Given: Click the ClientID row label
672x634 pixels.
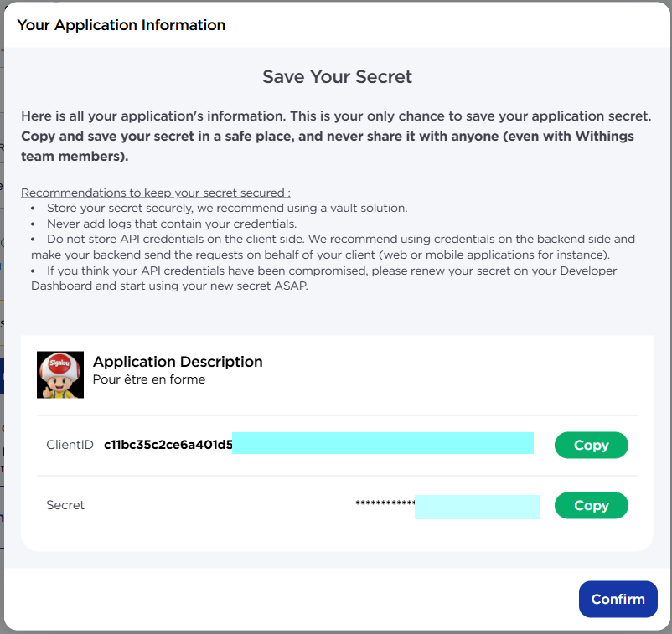Looking at the screenshot, I should click(69, 444).
